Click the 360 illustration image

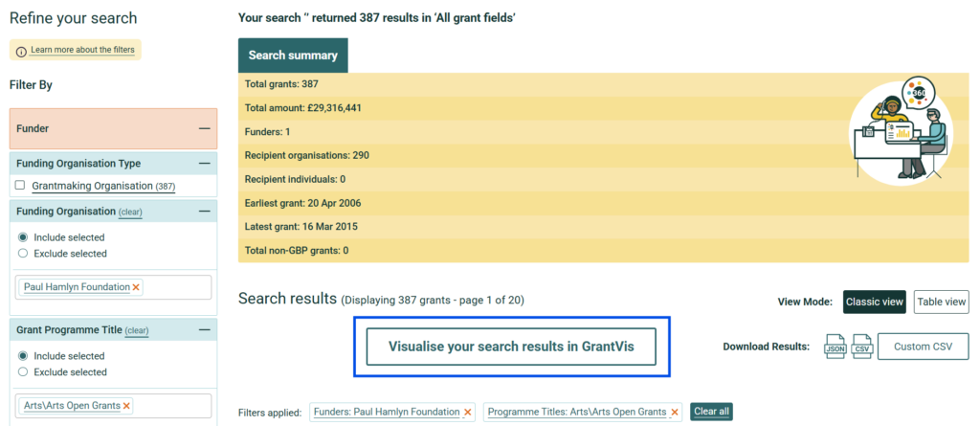900,129
